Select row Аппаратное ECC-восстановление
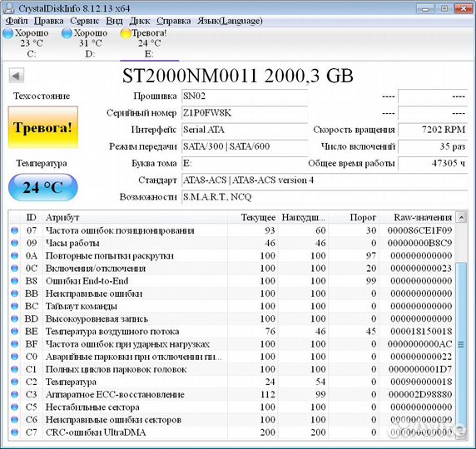Screen dimensions: 476x449 [x=232, y=394]
